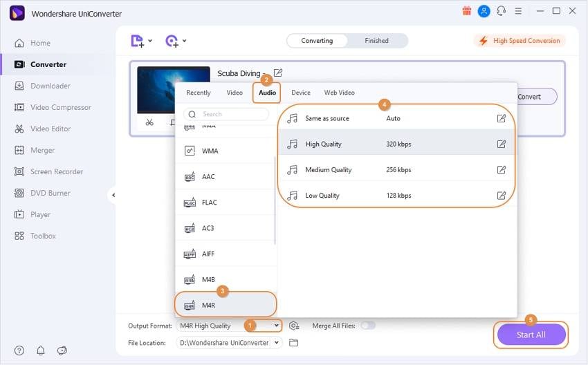Click the gift box icon
This screenshot has height=365, width=588.
point(466,11)
